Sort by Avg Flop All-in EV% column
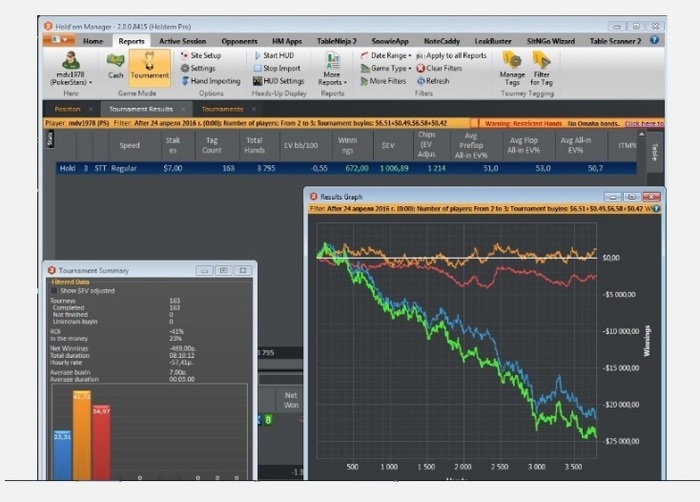The width and height of the screenshot is (700, 502). click(523, 145)
